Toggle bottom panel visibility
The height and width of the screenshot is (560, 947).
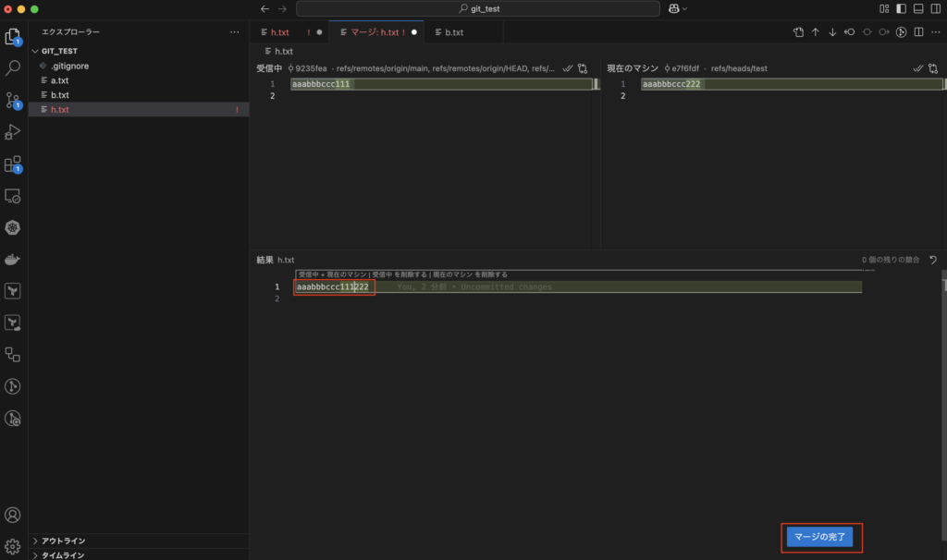(918, 8)
